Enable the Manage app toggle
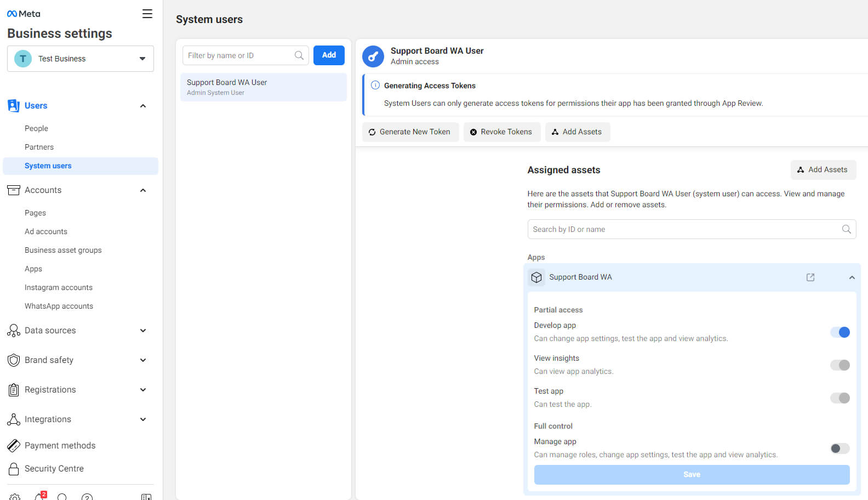The height and width of the screenshot is (500, 868). [x=840, y=448]
